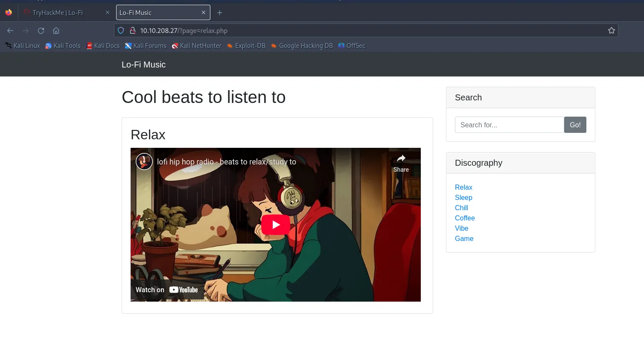Open a new browser tab
The image size is (644, 364).
(x=219, y=13)
